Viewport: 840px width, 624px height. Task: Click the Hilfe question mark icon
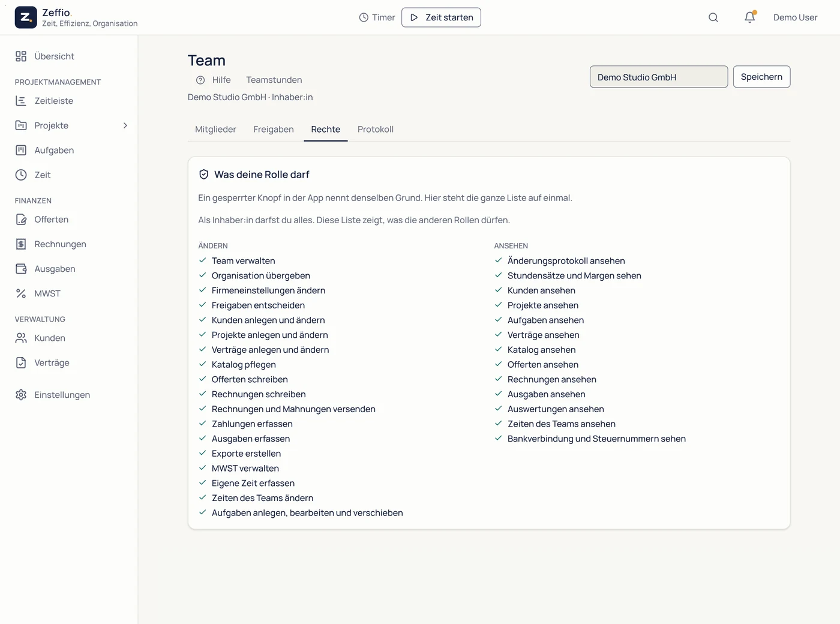point(200,80)
